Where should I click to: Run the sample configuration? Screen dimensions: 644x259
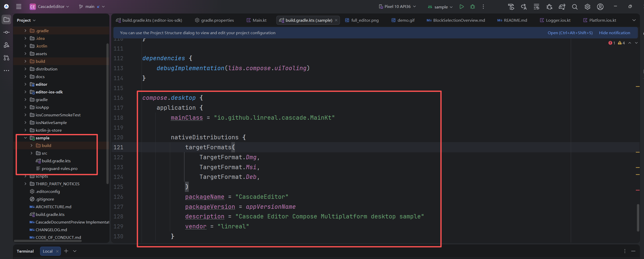[462, 7]
